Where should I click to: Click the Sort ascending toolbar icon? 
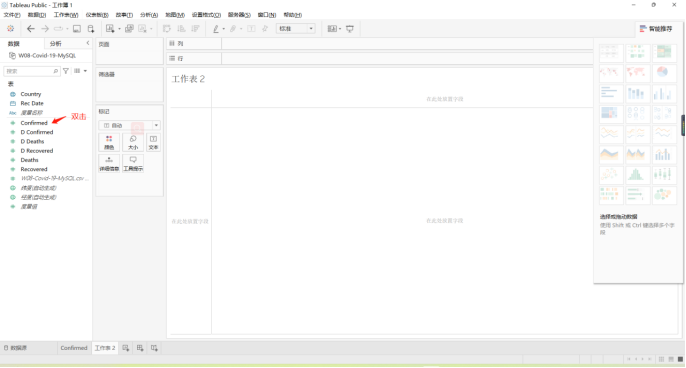coord(181,29)
